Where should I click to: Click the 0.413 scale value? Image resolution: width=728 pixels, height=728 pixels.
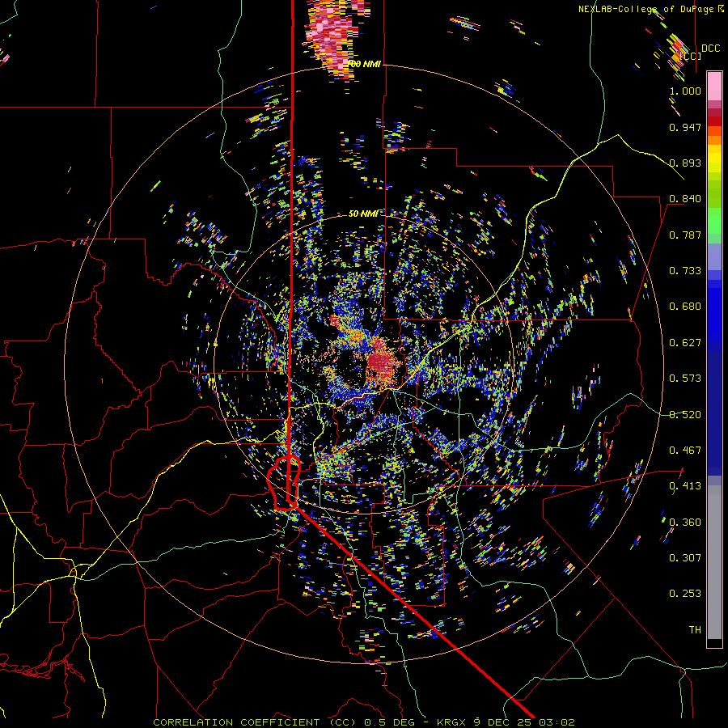pyautogui.click(x=685, y=486)
